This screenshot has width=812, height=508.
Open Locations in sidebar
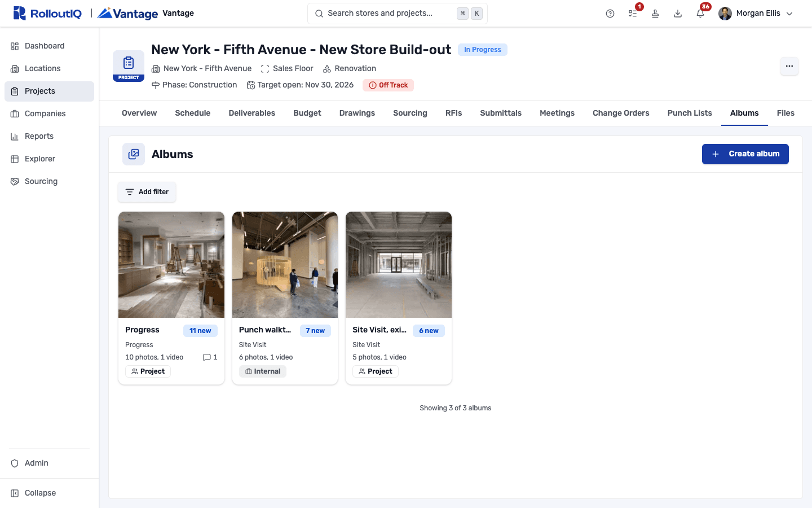click(x=49, y=68)
